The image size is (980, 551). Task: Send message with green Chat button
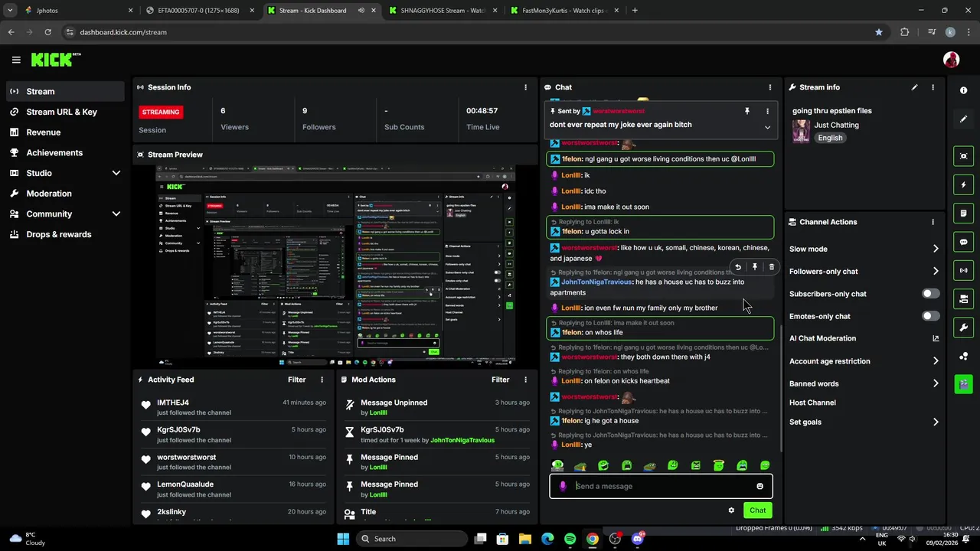(757, 510)
